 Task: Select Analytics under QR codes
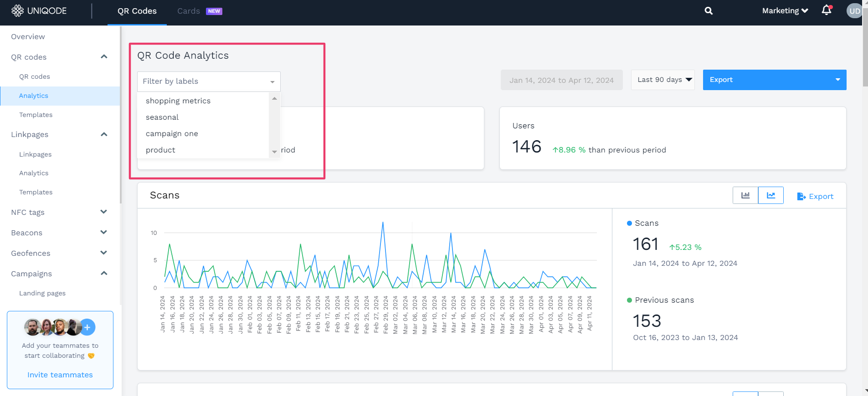tap(34, 96)
